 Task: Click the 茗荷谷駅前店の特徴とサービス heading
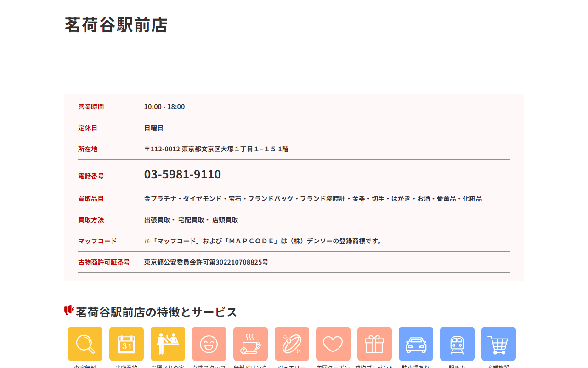(x=157, y=312)
